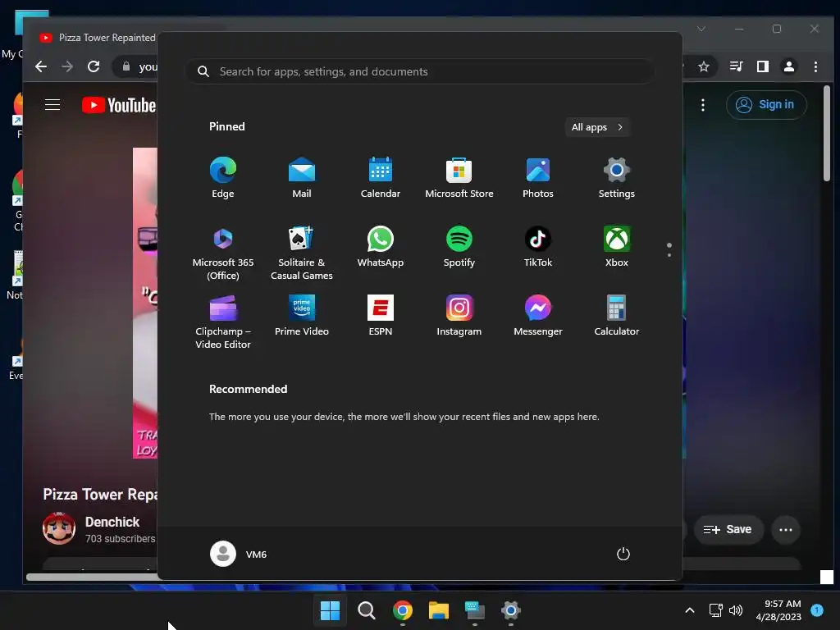The height and width of the screenshot is (630, 840).
Task: Click the horizontal scrollbar in Chrome
Action: 92,577
